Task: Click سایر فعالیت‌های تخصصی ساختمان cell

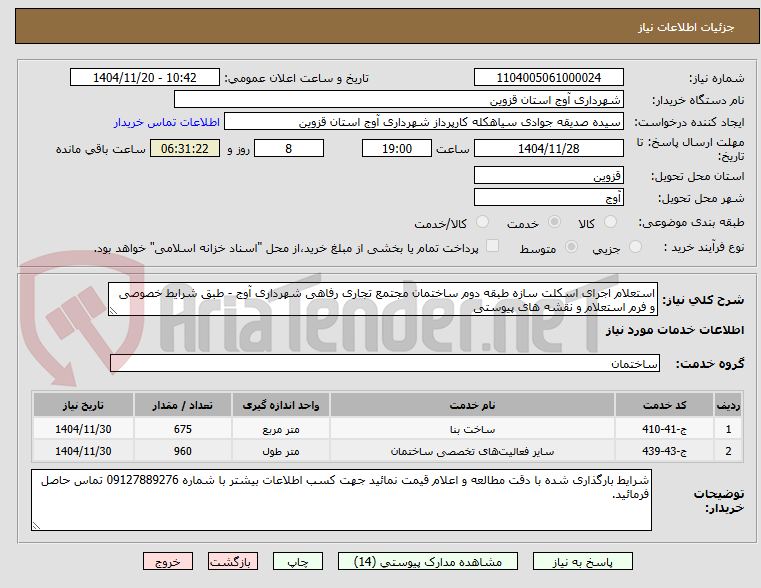Action: (x=472, y=451)
